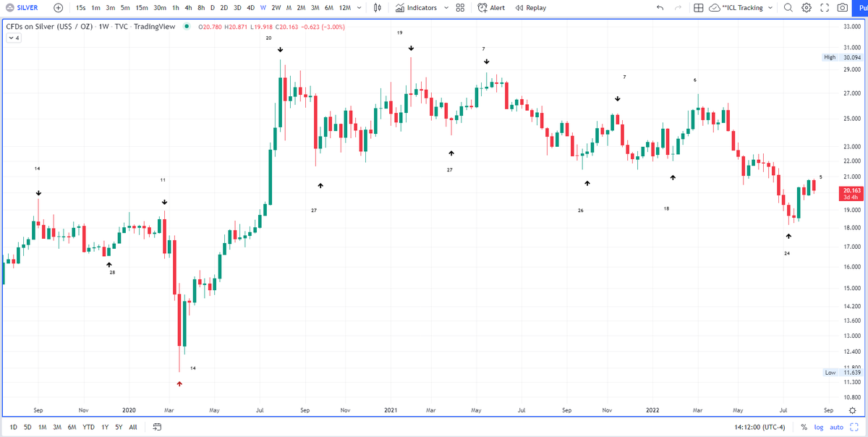Undo the last chart action
The width and height of the screenshot is (868, 437).
[x=659, y=8]
